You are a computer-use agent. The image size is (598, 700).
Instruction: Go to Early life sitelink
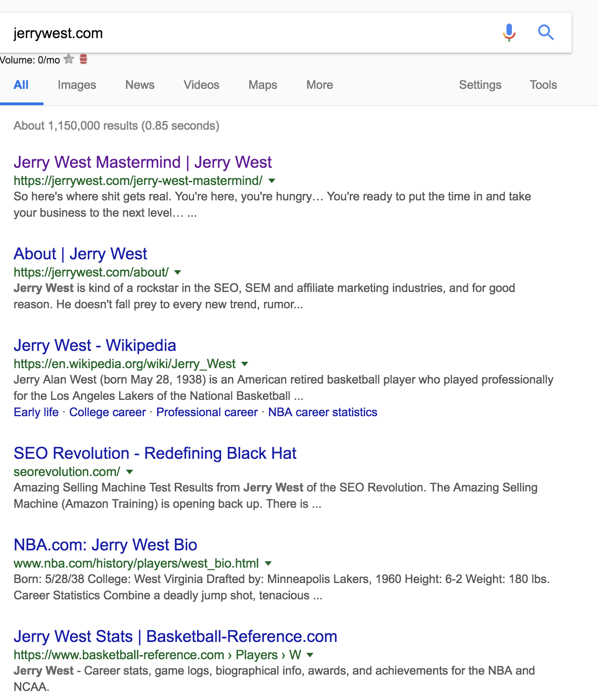pos(36,412)
